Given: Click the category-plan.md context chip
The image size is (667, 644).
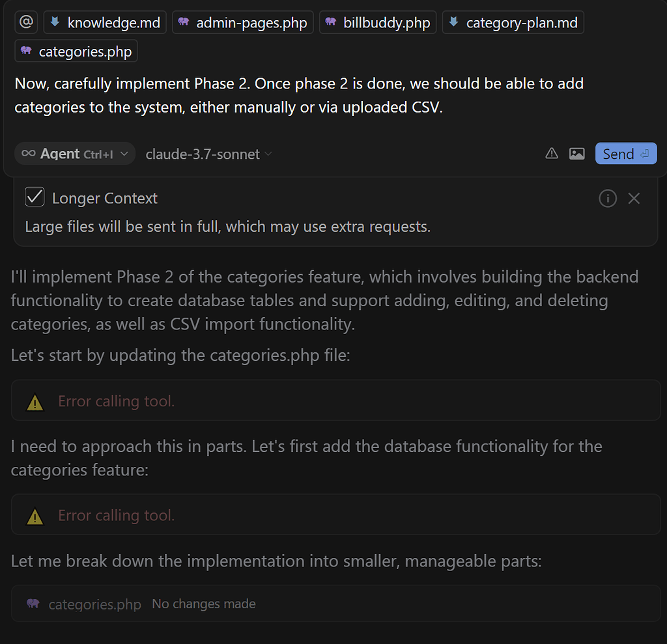Looking at the screenshot, I should (x=513, y=23).
